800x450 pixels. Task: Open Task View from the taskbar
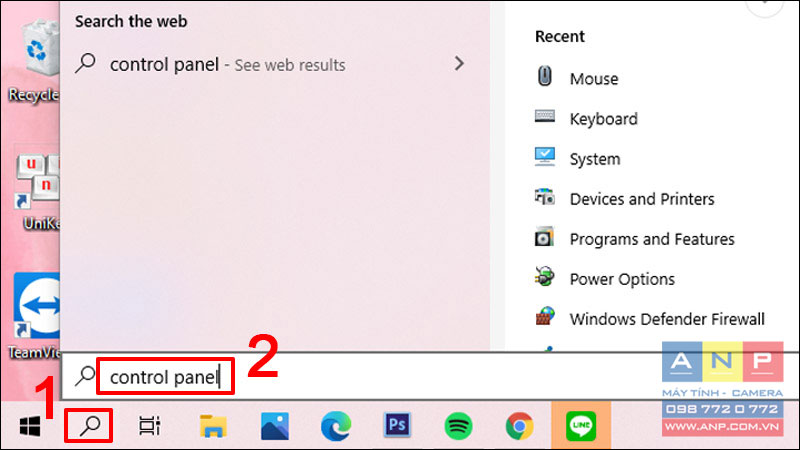[x=149, y=426]
